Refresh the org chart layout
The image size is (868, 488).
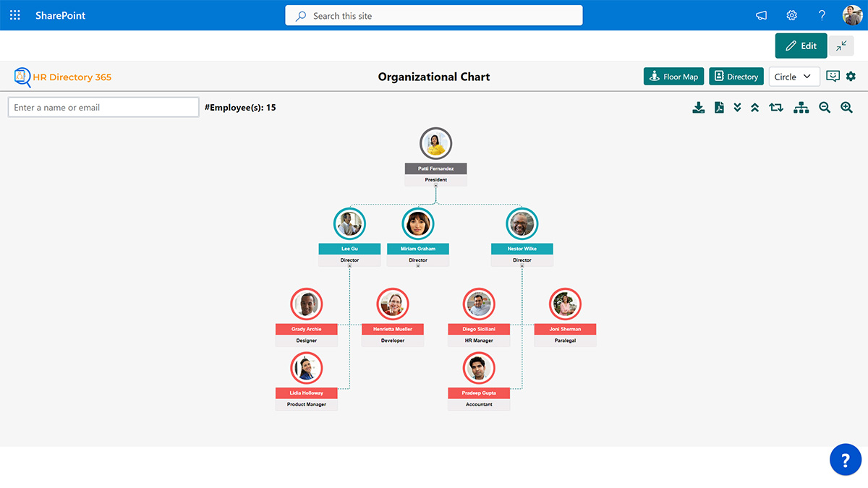coord(775,107)
